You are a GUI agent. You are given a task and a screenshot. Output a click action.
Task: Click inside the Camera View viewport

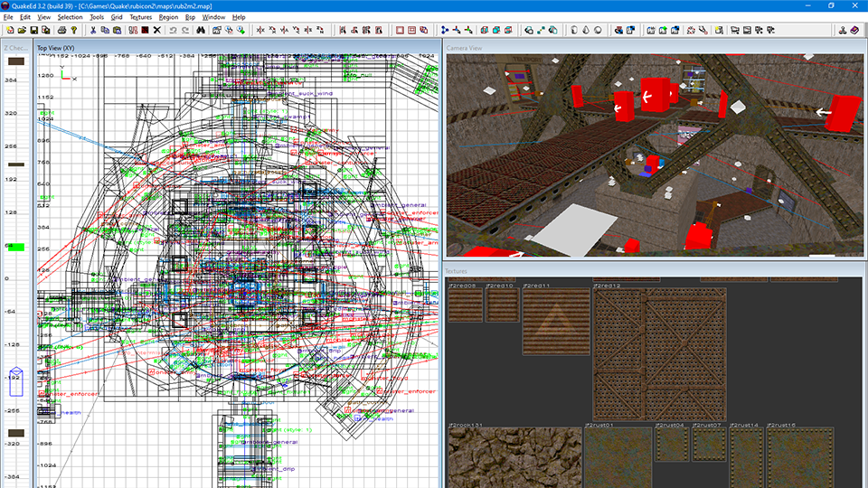click(x=655, y=155)
